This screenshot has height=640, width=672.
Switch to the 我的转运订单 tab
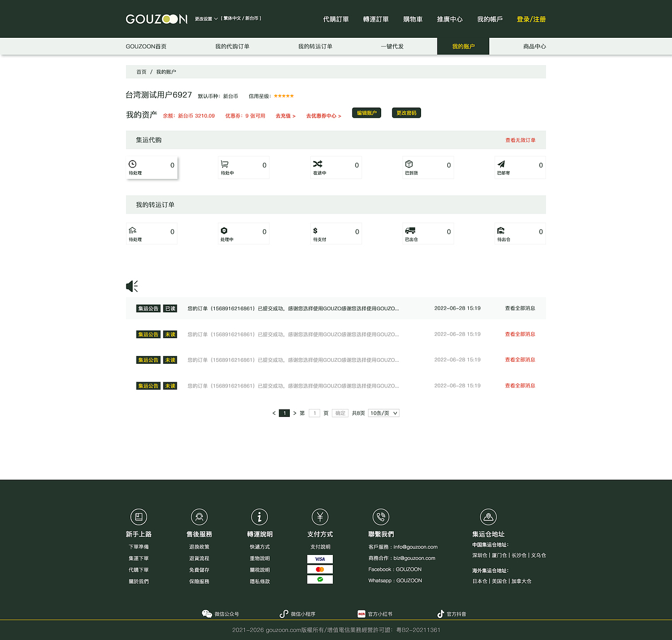(x=315, y=46)
